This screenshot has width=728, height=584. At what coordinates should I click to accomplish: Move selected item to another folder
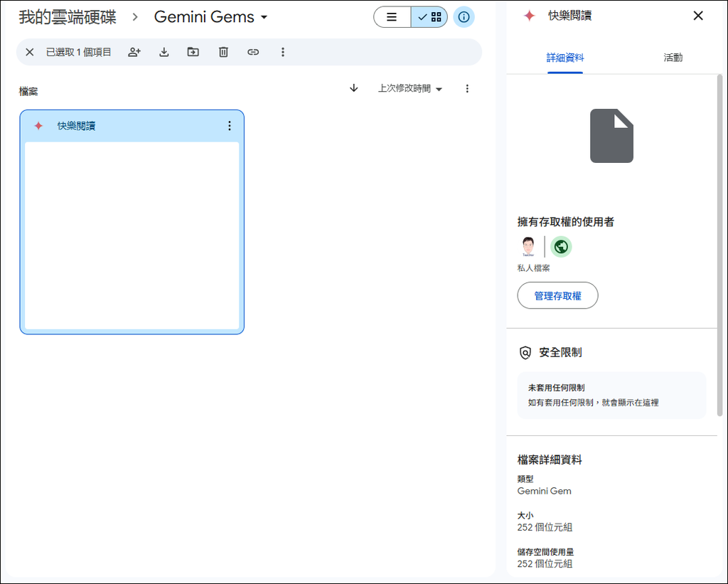(x=193, y=52)
